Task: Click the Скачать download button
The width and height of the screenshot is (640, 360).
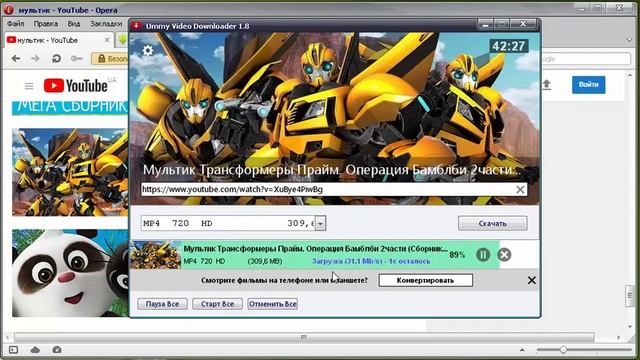Action: coord(492,223)
